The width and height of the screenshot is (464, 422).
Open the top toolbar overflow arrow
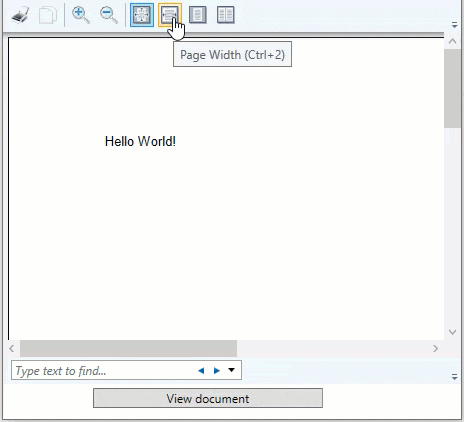tap(454, 25)
